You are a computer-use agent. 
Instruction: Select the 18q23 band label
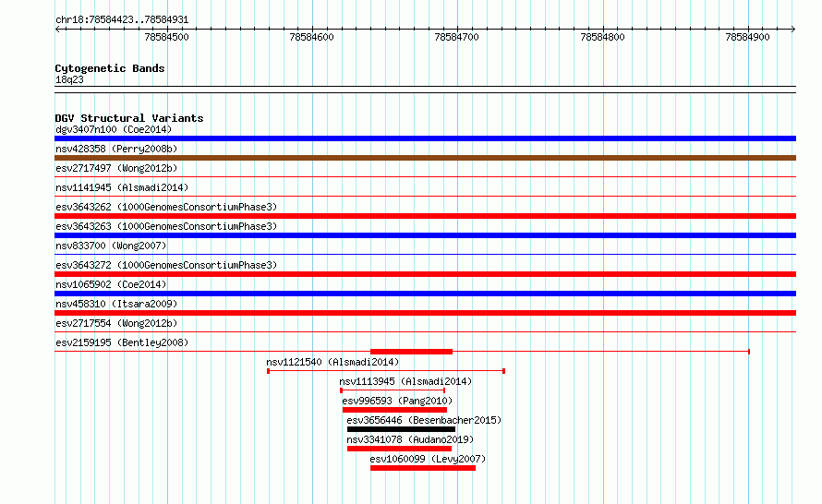69,79
